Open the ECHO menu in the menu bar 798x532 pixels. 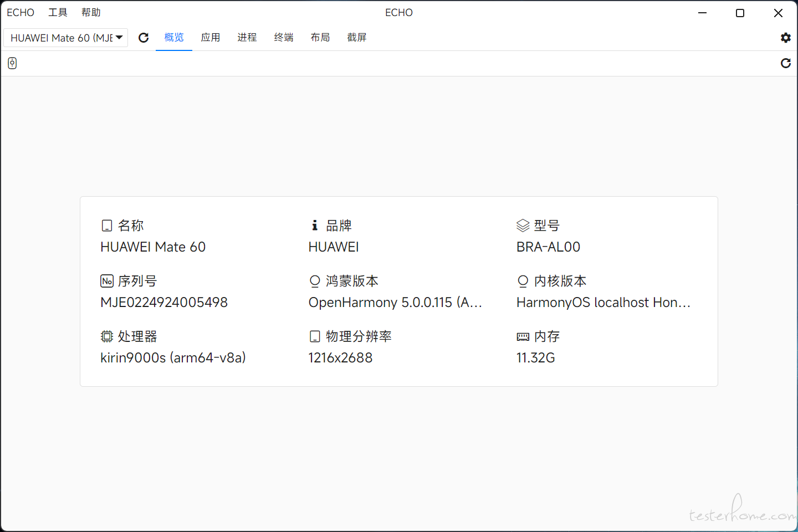21,12
